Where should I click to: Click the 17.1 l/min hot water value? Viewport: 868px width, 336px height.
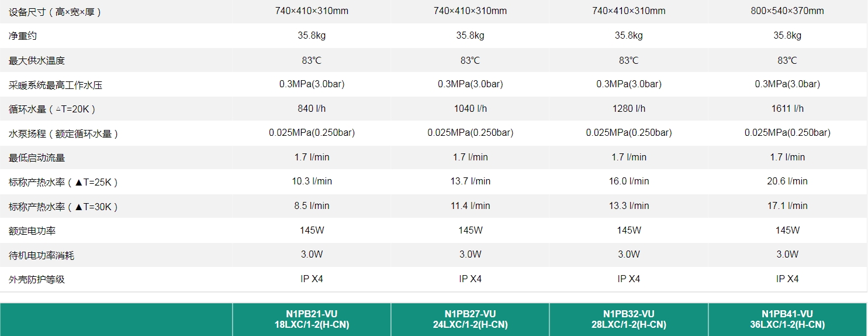click(787, 206)
